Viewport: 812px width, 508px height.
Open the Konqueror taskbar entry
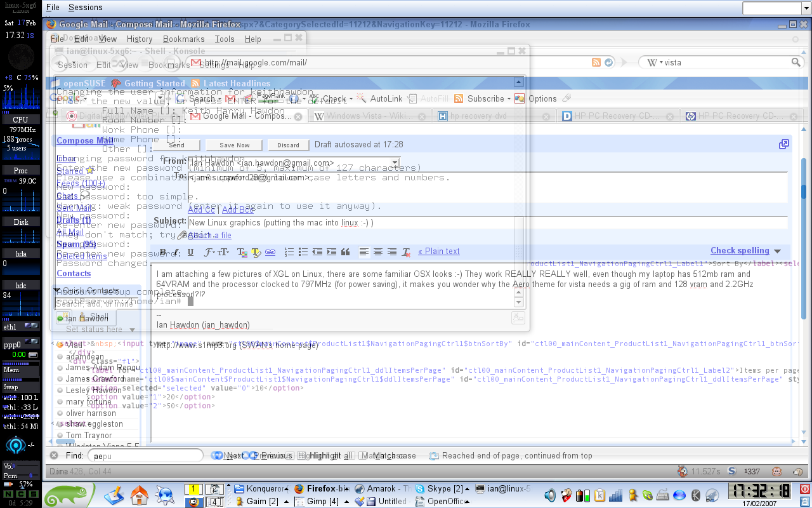click(261, 489)
